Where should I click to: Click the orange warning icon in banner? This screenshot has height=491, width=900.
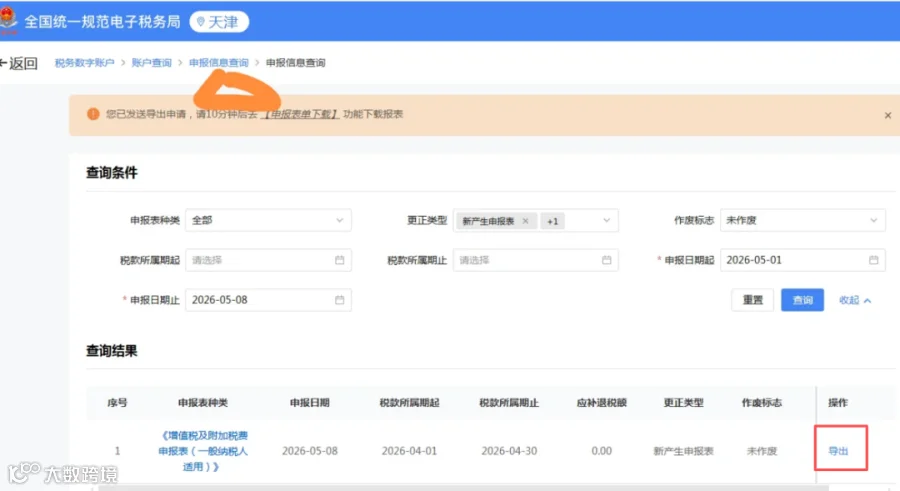pyautogui.click(x=93, y=114)
